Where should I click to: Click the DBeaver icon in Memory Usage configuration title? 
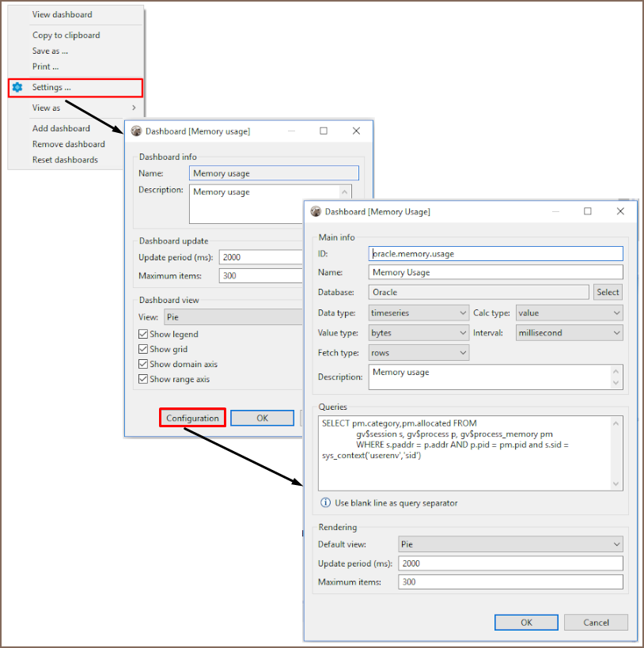point(316,212)
